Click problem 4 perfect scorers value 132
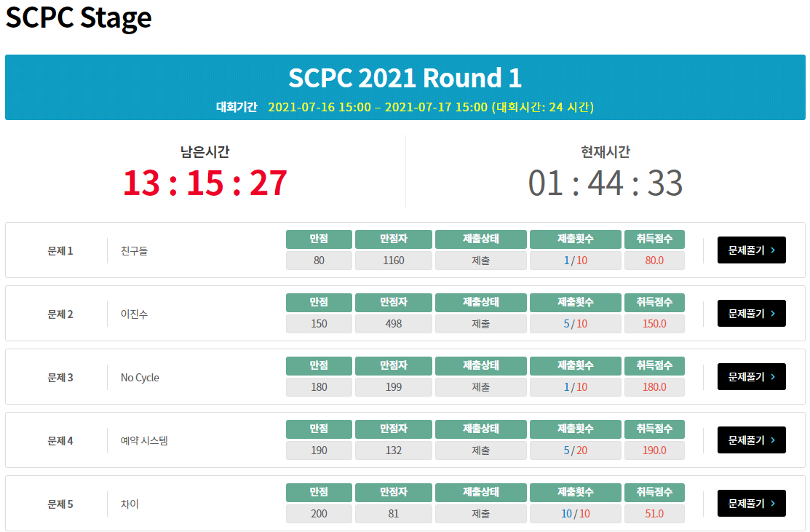Screen dimensions: 810x532 click(x=394, y=450)
